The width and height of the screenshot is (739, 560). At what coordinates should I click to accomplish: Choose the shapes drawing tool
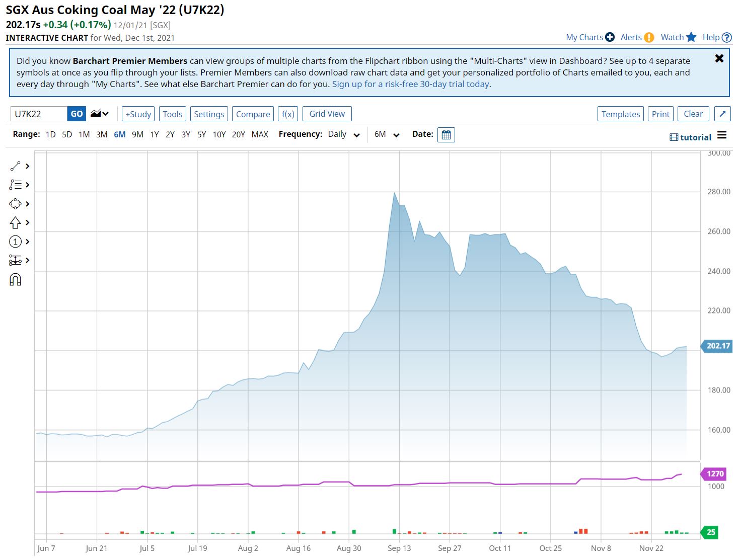(16, 204)
